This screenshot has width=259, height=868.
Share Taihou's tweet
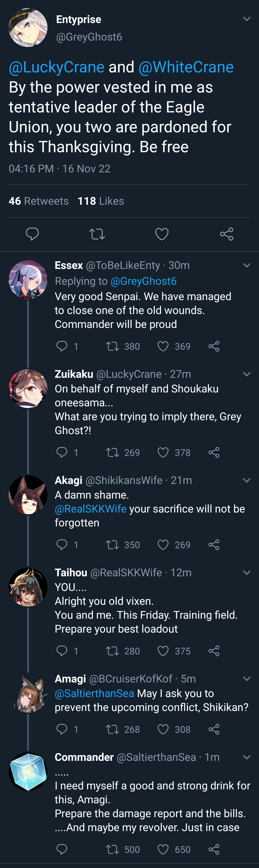click(214, 651)
